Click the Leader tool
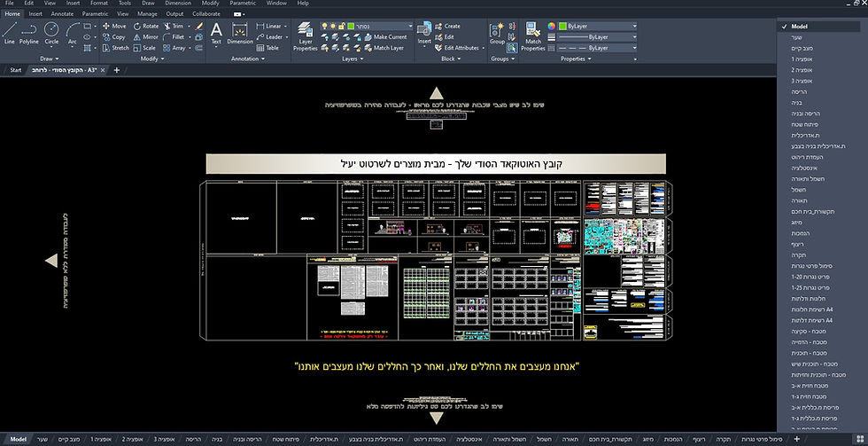868x446 pixels. [269, 37]
